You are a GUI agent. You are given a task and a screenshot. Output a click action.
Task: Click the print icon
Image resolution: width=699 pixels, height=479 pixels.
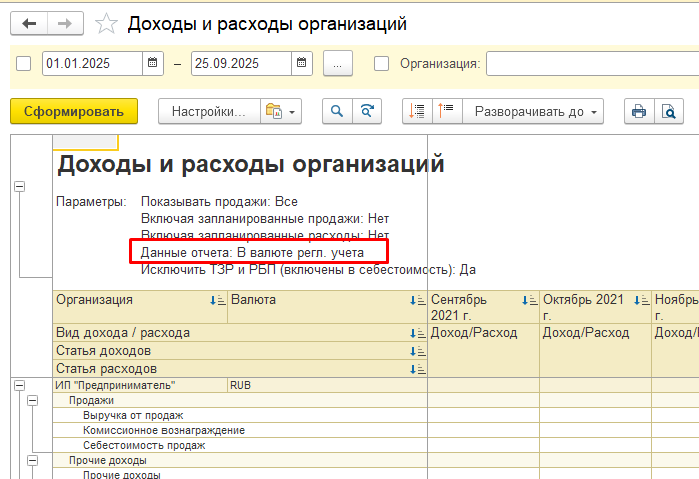638,112
